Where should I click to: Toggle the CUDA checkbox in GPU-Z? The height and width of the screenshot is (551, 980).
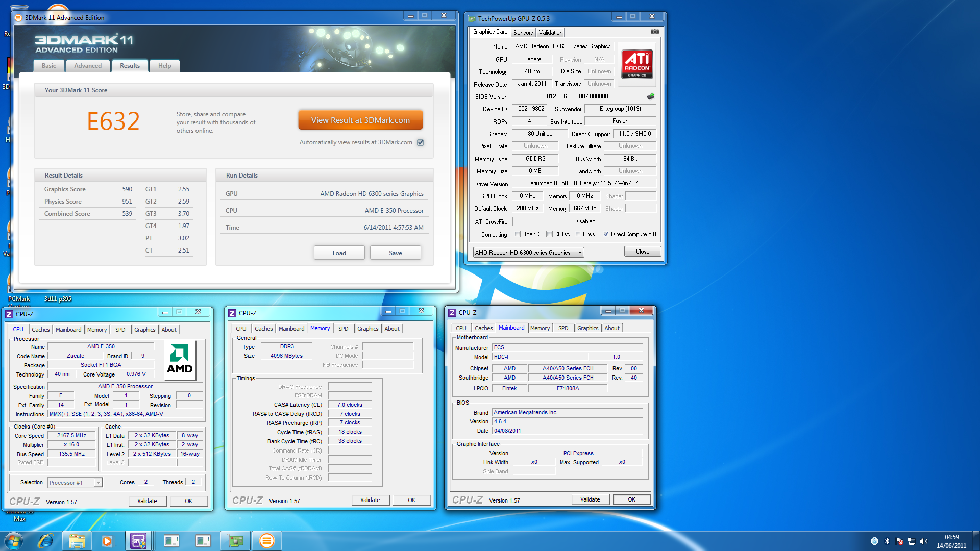[x=550, y=234]
